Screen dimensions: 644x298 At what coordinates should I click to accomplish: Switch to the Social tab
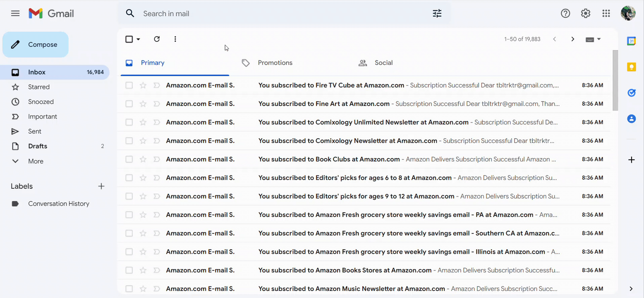point(383,63)
